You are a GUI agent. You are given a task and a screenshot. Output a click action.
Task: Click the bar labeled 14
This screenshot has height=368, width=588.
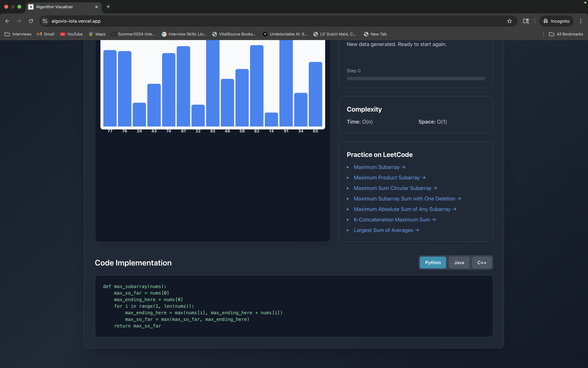(x=271, y=119)
